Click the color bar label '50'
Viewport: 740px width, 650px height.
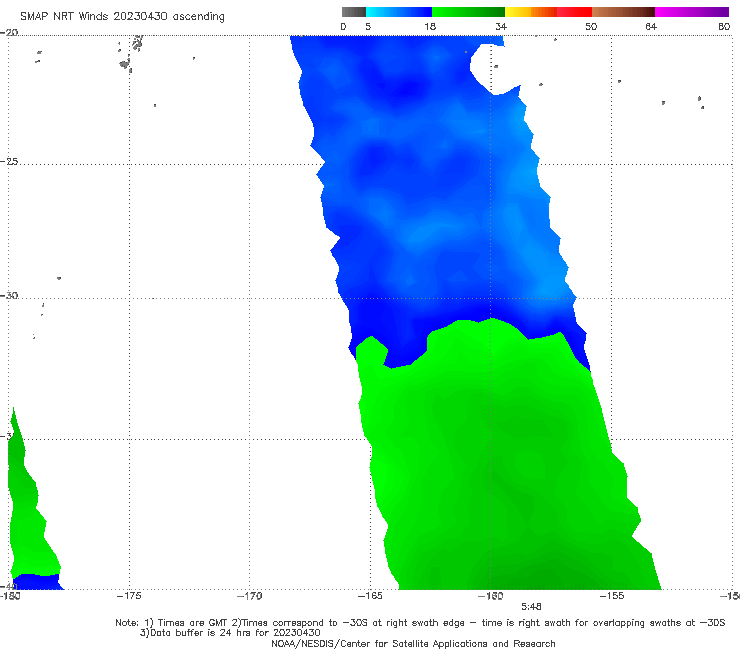tap(591, 26)
